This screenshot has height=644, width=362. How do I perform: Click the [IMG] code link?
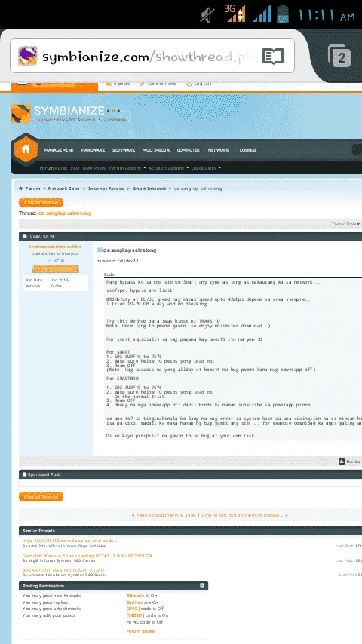click(x=133, y=609)
